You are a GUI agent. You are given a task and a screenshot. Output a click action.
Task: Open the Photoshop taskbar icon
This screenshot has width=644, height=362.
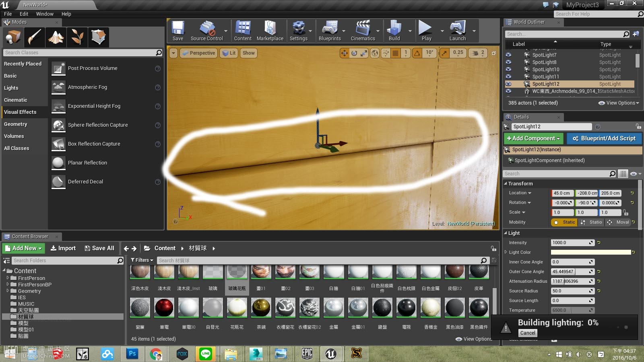pyautogui.click(x=132, y=354)
